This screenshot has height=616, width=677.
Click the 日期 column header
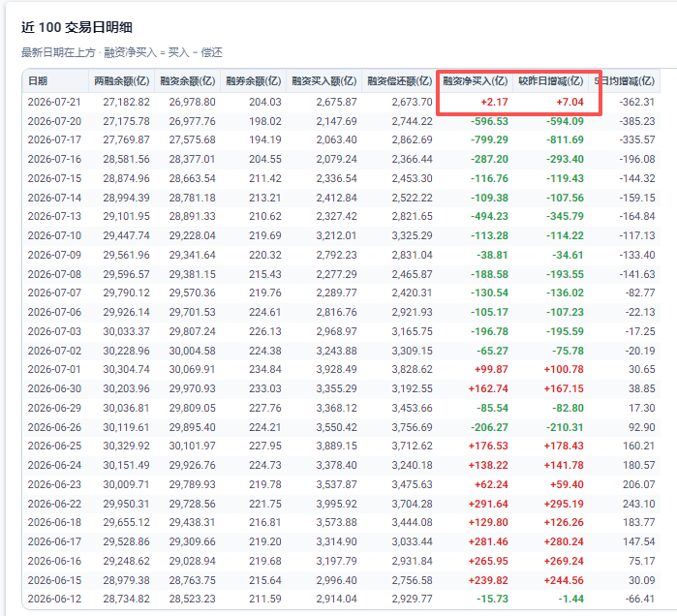coord(38,81)
